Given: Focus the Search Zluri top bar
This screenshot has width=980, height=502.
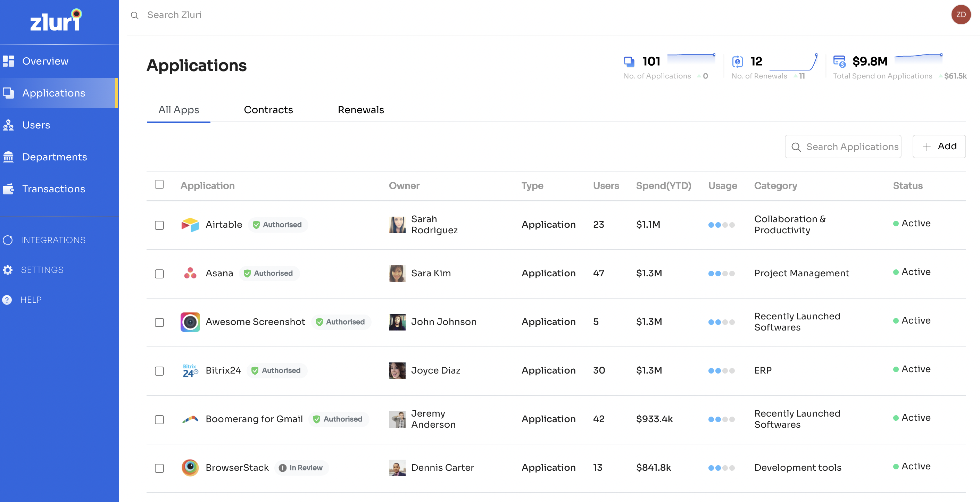Looking at the screenshot, I should (174, 15).
